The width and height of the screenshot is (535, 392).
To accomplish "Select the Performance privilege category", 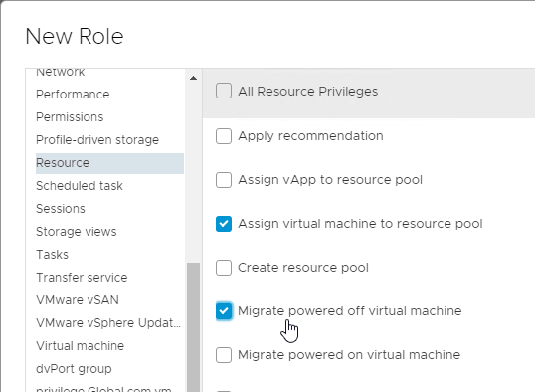I will [73, 95].
